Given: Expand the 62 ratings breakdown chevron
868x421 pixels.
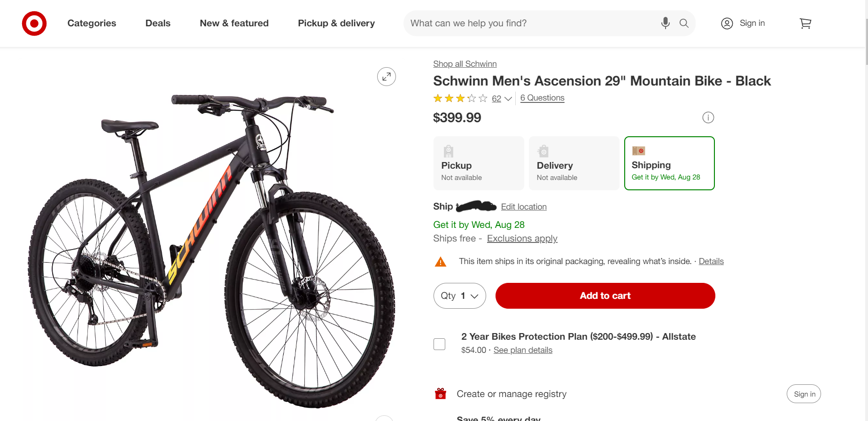Looking at the screenshot, I should [508, 99].
